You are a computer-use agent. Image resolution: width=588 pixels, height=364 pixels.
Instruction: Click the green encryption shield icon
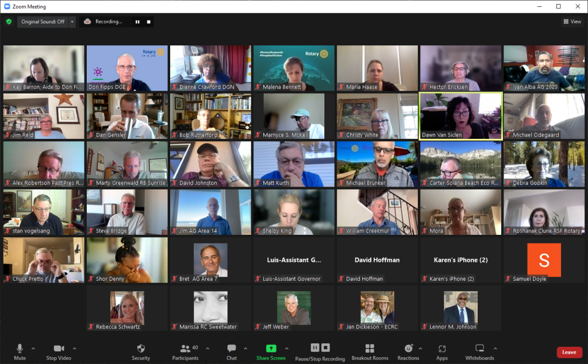9,22
